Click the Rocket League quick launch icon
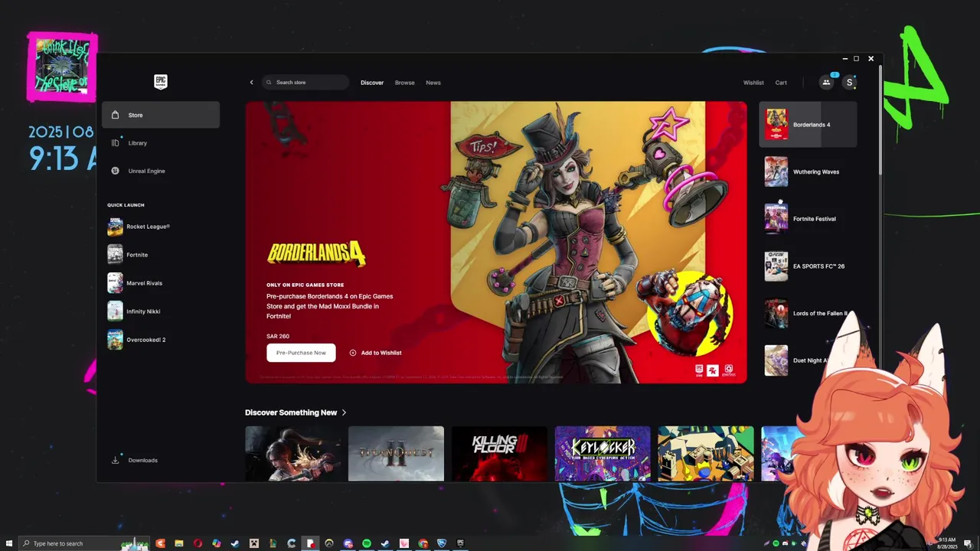 click(115, 227)
